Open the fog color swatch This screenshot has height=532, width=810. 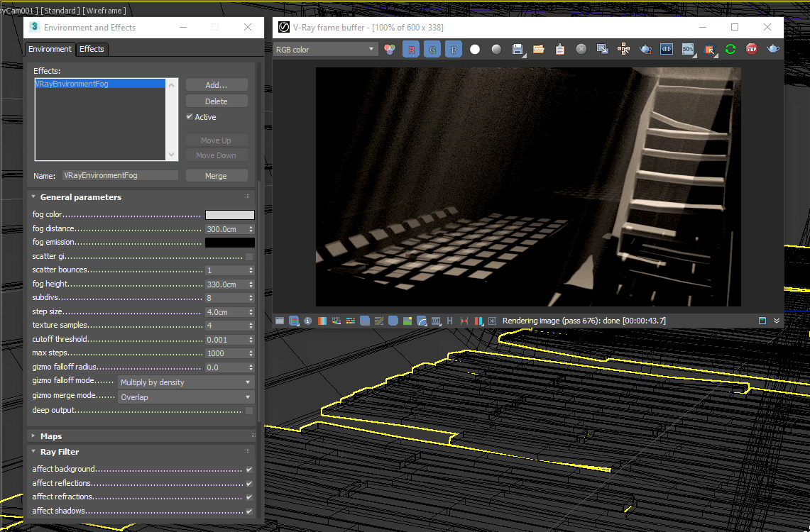pos(229,215)
